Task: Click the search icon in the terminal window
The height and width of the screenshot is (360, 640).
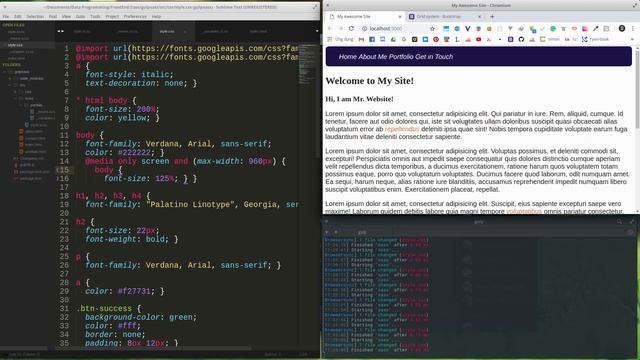Action: coord(619,222)
